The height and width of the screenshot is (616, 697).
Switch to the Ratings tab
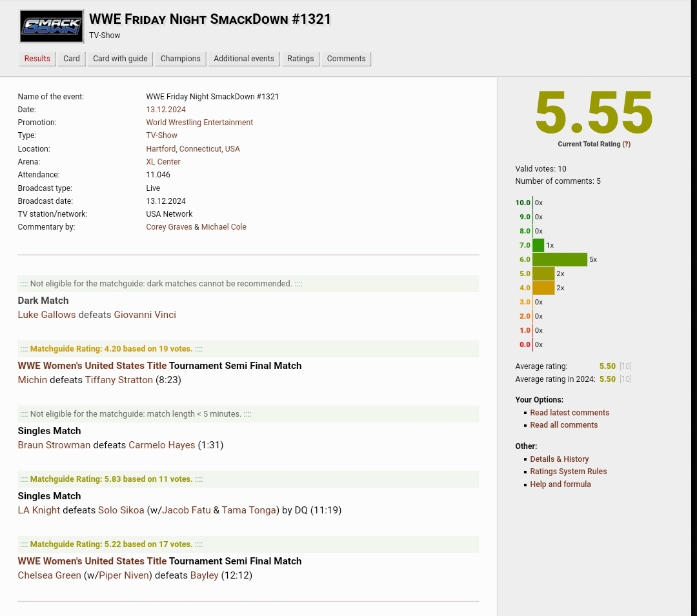301,59
